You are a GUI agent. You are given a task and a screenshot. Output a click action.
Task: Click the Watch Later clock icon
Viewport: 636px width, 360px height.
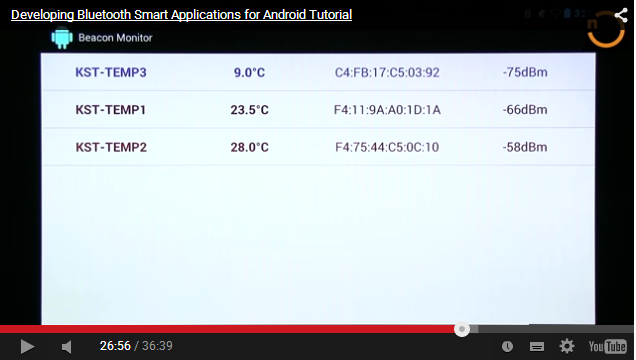(507, 347)
